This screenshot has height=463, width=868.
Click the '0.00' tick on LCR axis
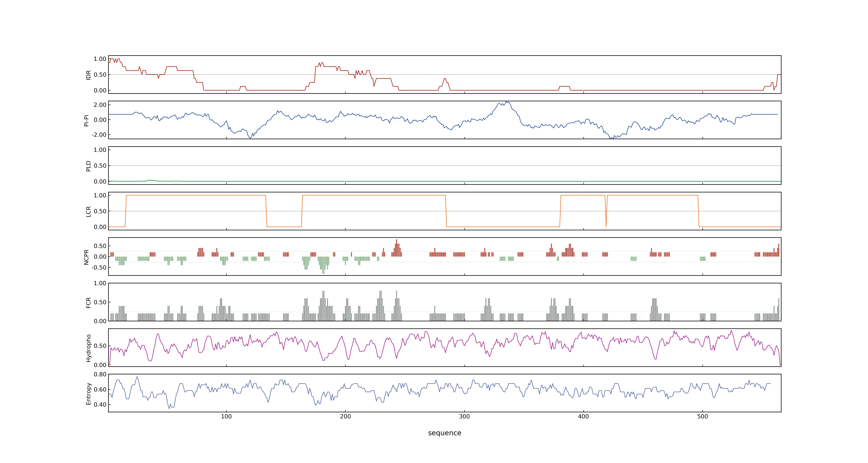[100, 227]
